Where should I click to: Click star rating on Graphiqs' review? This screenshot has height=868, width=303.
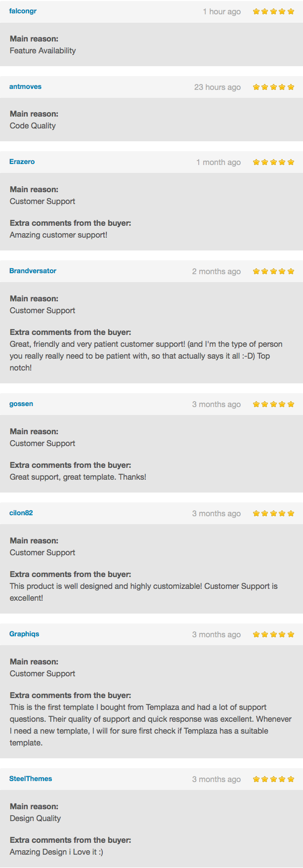click(x=273, y=634)
